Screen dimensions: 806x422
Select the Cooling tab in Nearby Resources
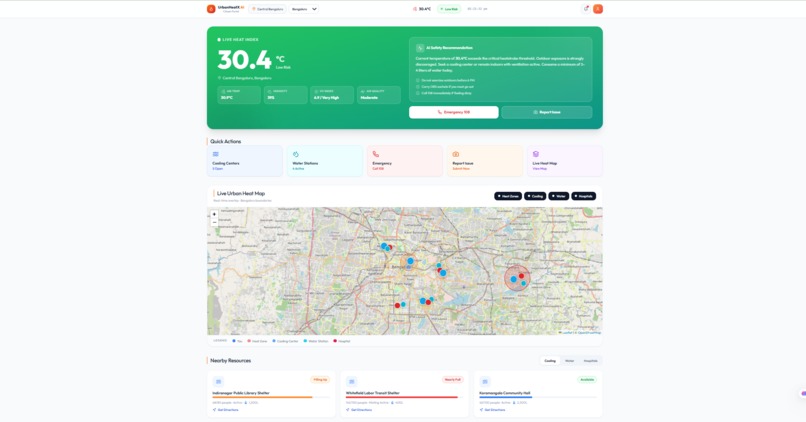[550, 361]
